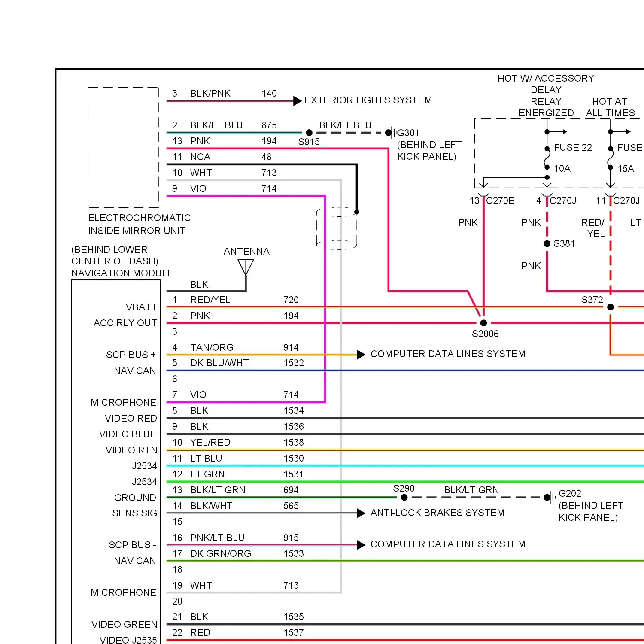Select the ANTI-LOCK BRAKES SYSTEM label
Image resolution: width=644 pixels, height=644 pixels.
point(437,513)
